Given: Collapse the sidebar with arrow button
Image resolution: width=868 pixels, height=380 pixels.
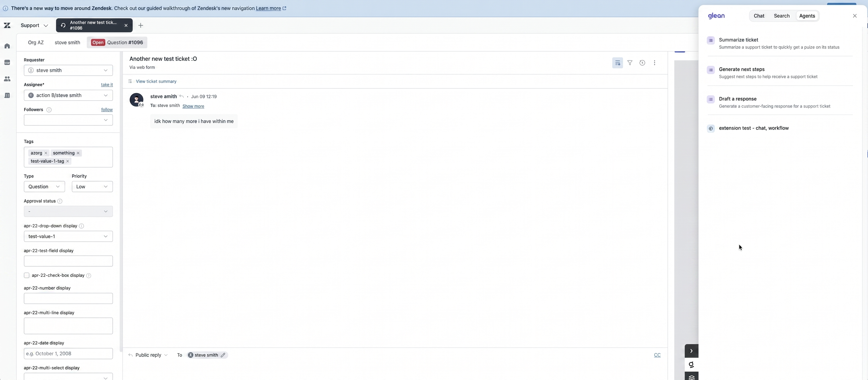Looking at the screenshot, I should [x=691, y=351].
